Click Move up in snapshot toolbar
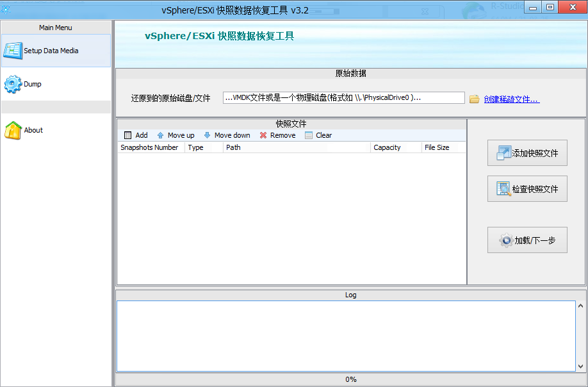This screenshot has height=387, width=588. [x=176, y=135]
